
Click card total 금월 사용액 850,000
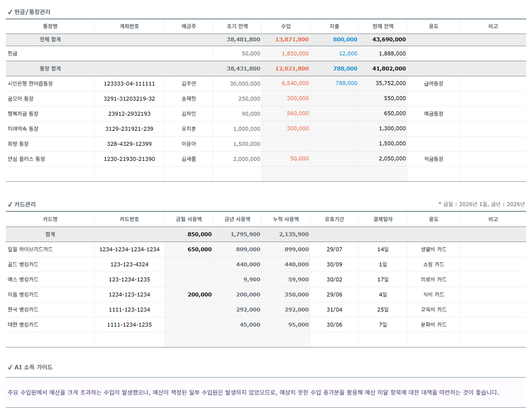[199, 234]
